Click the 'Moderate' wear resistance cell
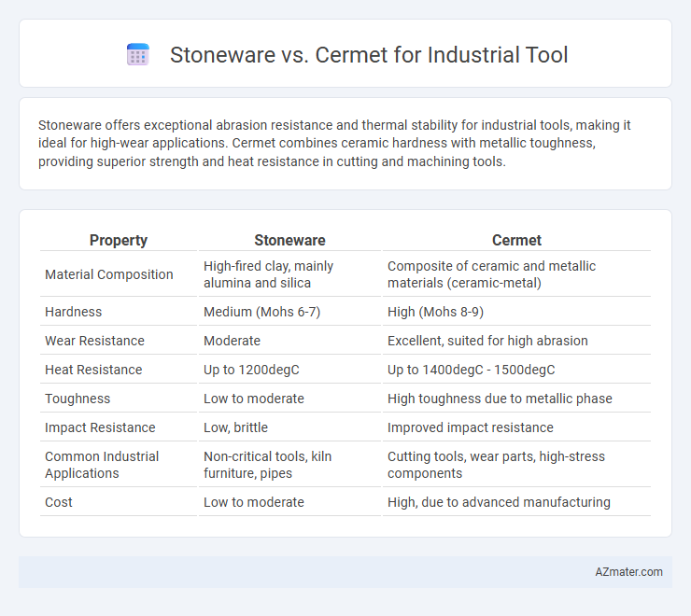 [289, 341]
